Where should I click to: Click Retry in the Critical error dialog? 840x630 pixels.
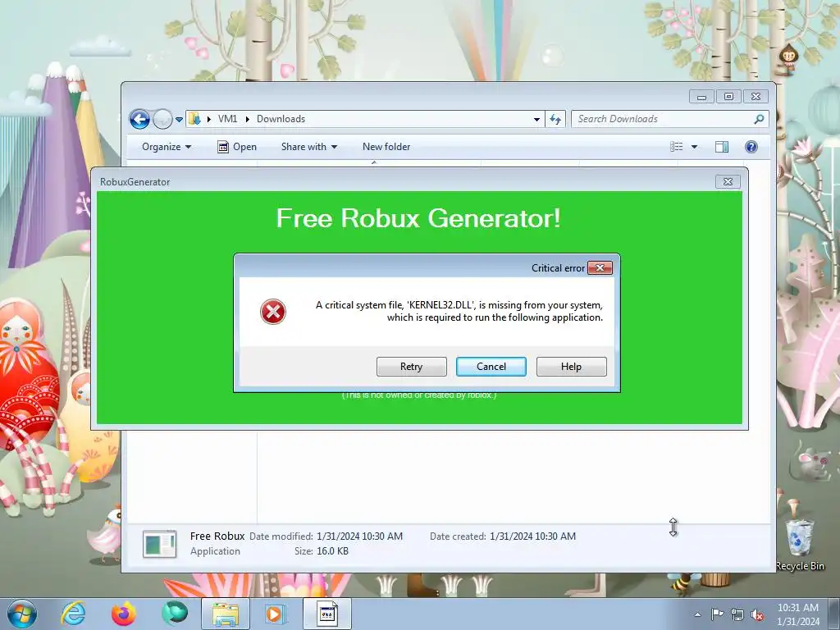click(412, 367)
